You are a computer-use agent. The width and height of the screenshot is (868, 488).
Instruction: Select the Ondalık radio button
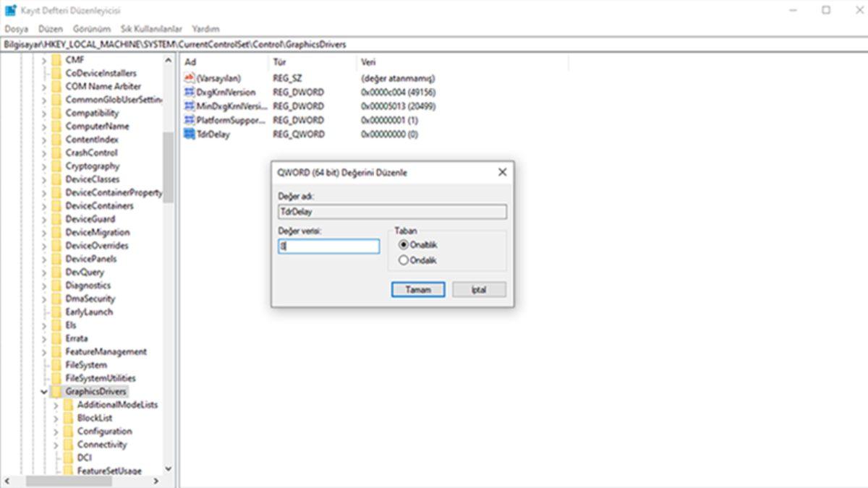point(404,260)
